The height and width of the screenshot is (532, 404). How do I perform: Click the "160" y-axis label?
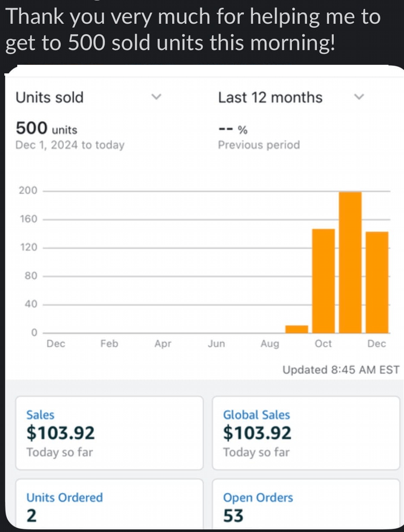point(28,219)
